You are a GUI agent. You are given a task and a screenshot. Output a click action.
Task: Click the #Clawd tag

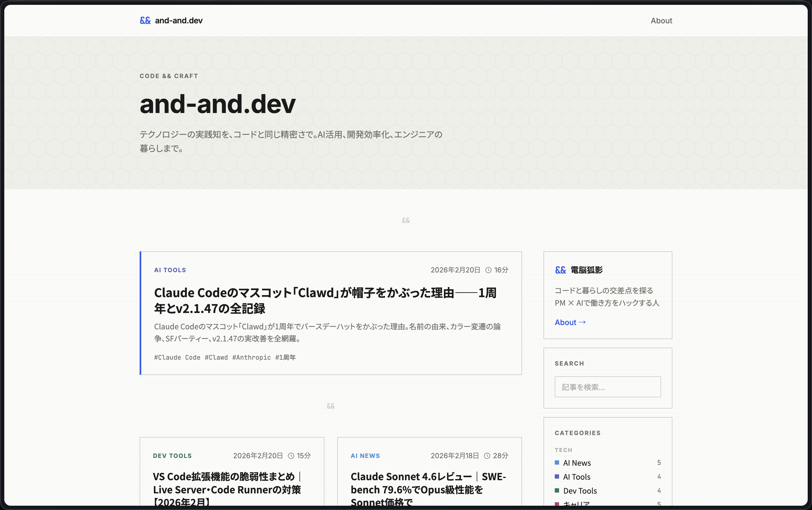coord(216,357)
